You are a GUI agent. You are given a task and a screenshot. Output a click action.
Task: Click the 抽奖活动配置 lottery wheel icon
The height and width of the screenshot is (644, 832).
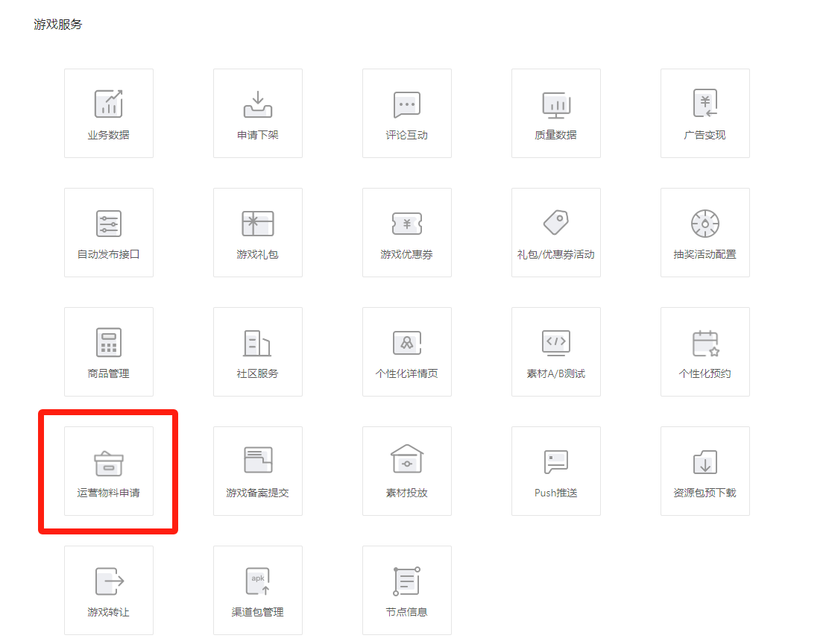705,224
